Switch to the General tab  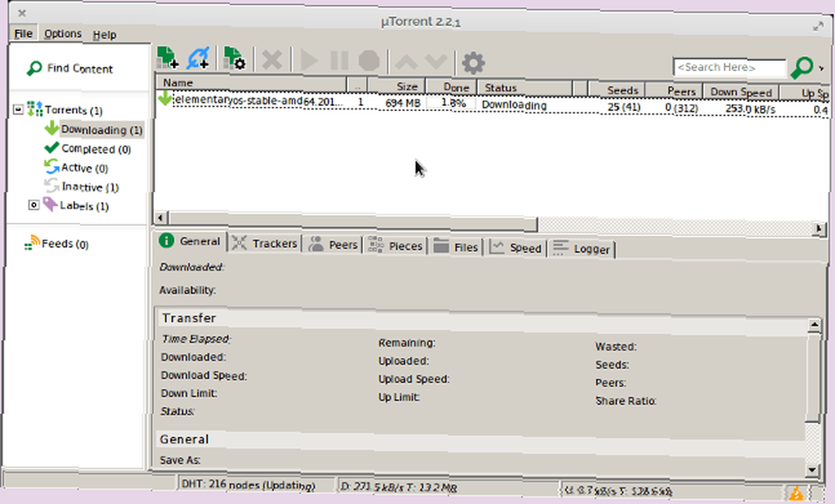pos(190,241)
